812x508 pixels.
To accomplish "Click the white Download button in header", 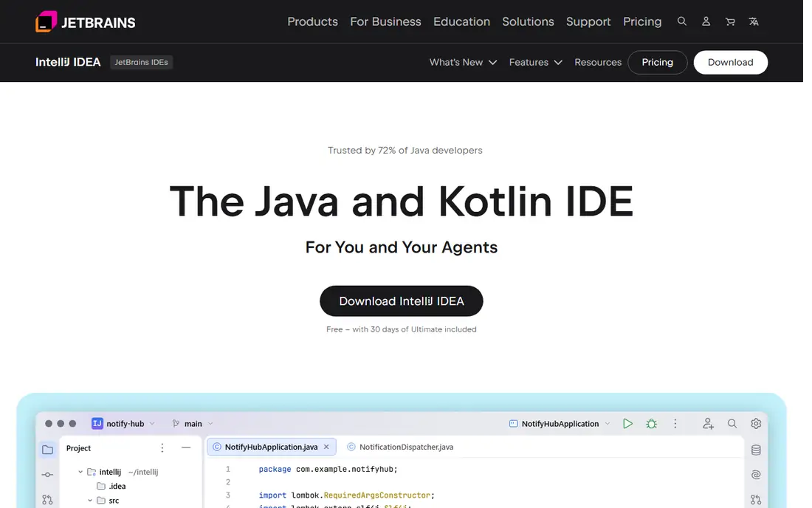I will pyautogui.click(x=730, y=62).
